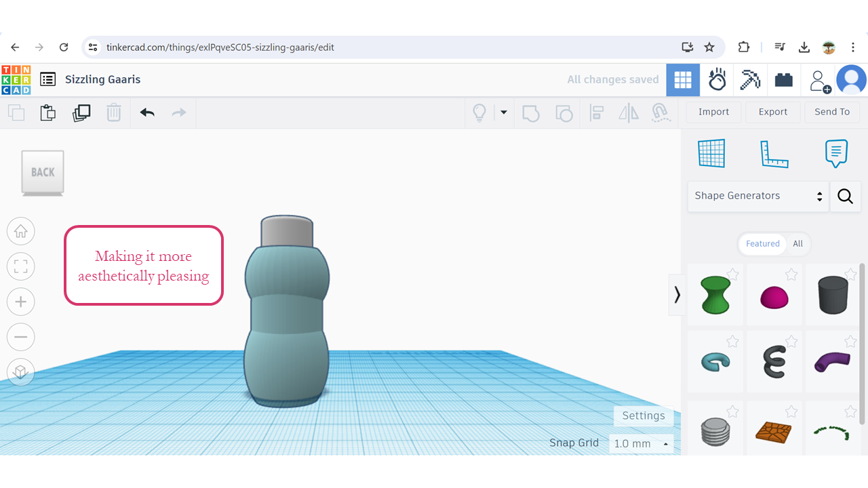Favorite the orange tile shape star

(791, 411)
